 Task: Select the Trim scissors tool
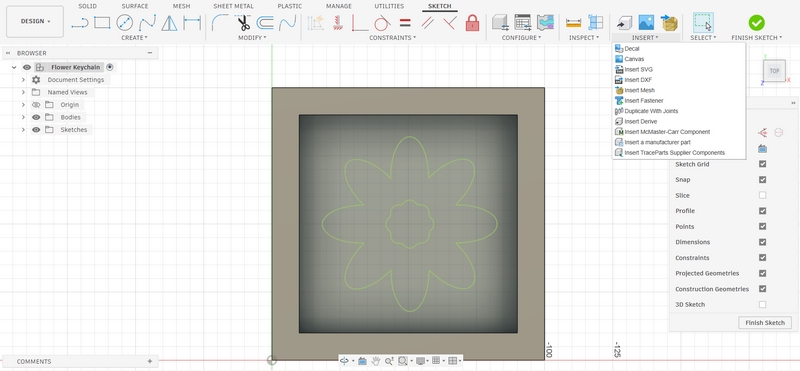tap(243, 23)
